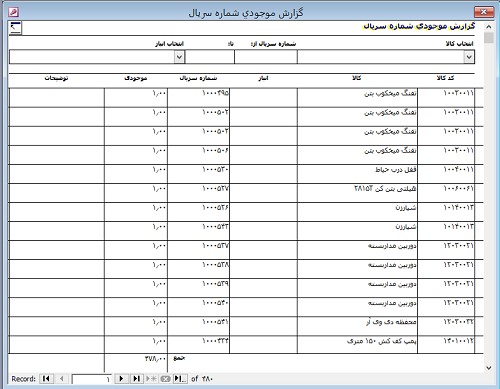
Task: Click the rightmost navigation button with the underscore
Action: (180, 379)
